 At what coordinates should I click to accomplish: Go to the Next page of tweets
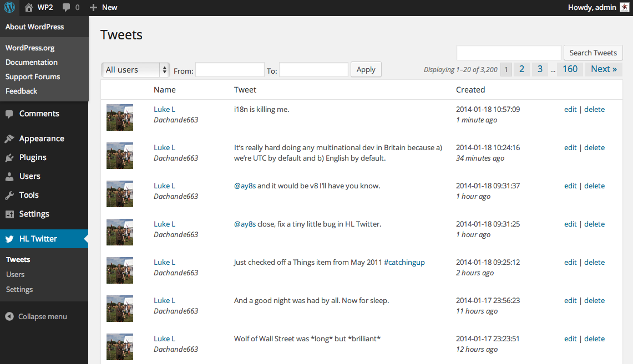tap(604, 69)
